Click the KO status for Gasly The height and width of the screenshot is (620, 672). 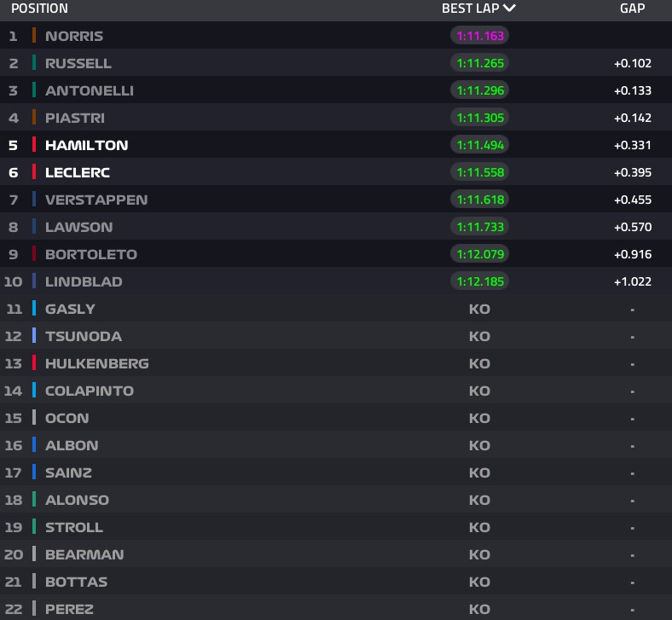(479, 309)
